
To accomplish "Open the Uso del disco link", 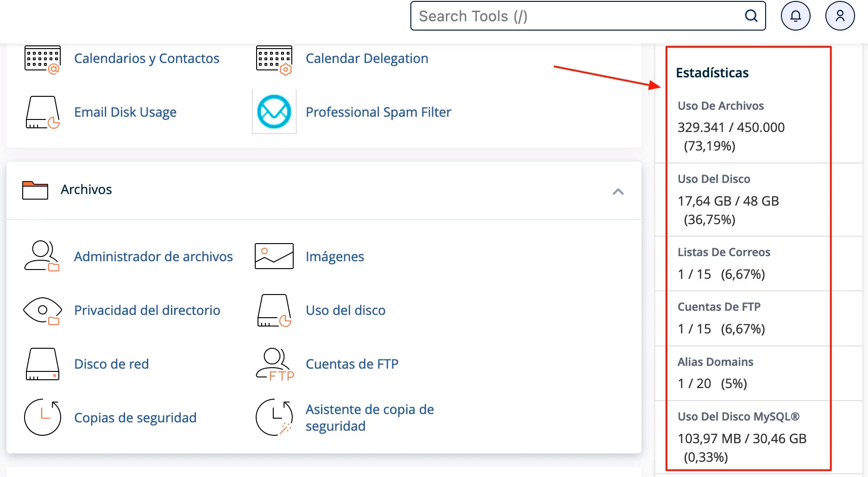I will (345, 310).
